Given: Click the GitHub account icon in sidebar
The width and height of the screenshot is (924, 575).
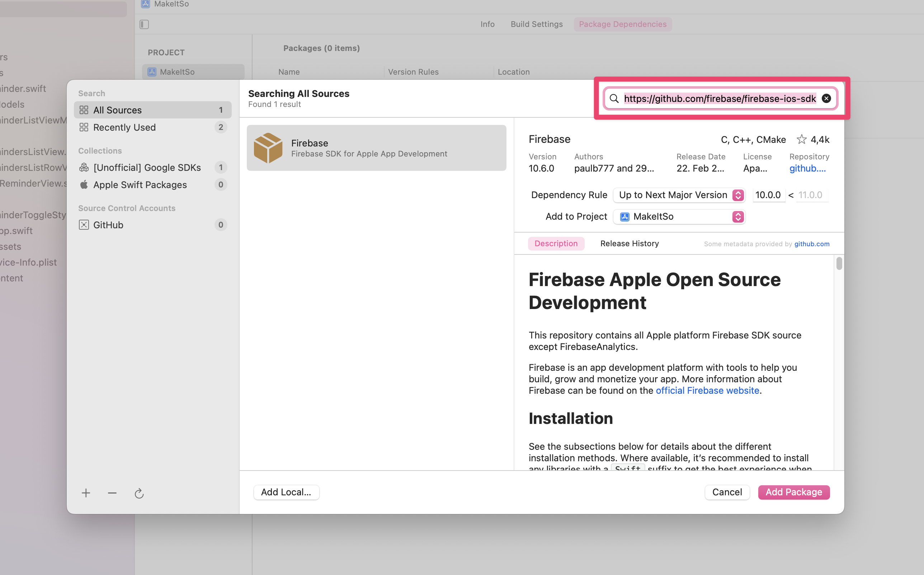Looking at the screenshot, I should (x=84, y=225).
